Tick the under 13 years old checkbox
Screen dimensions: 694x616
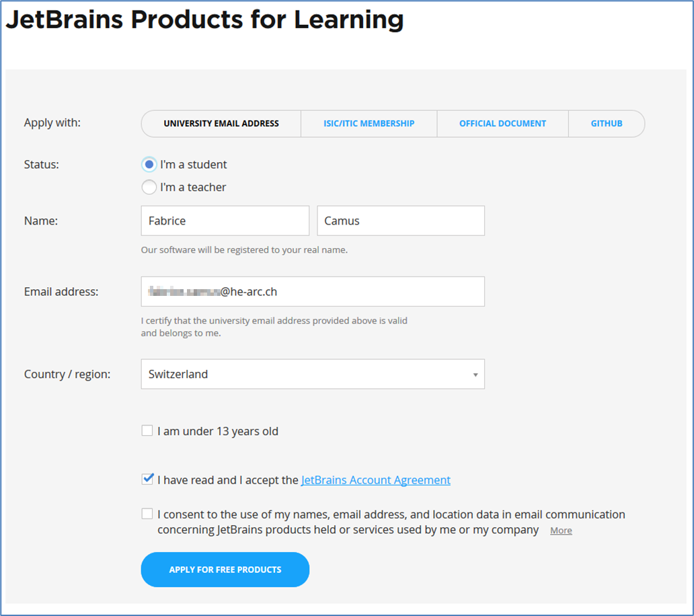[147, 430]
